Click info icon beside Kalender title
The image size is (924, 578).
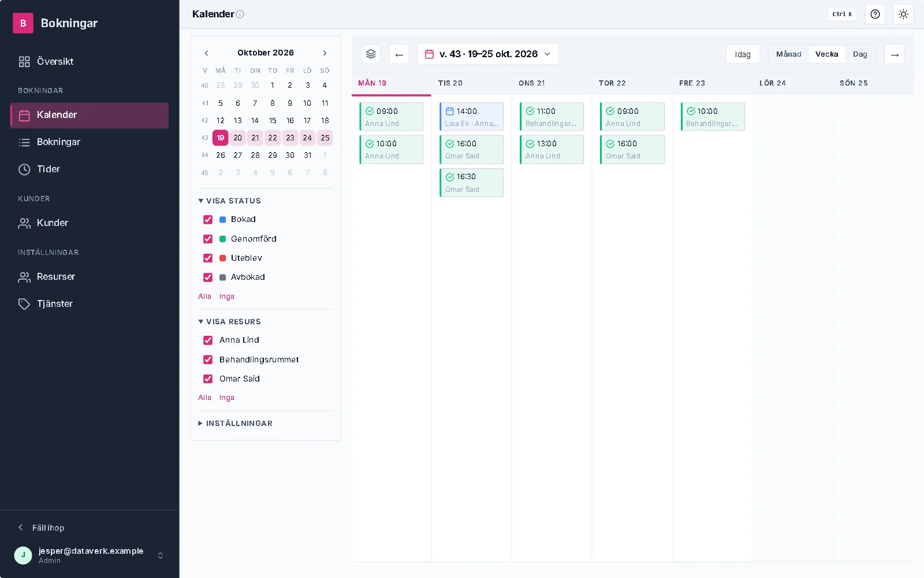[x=240, y=14]
